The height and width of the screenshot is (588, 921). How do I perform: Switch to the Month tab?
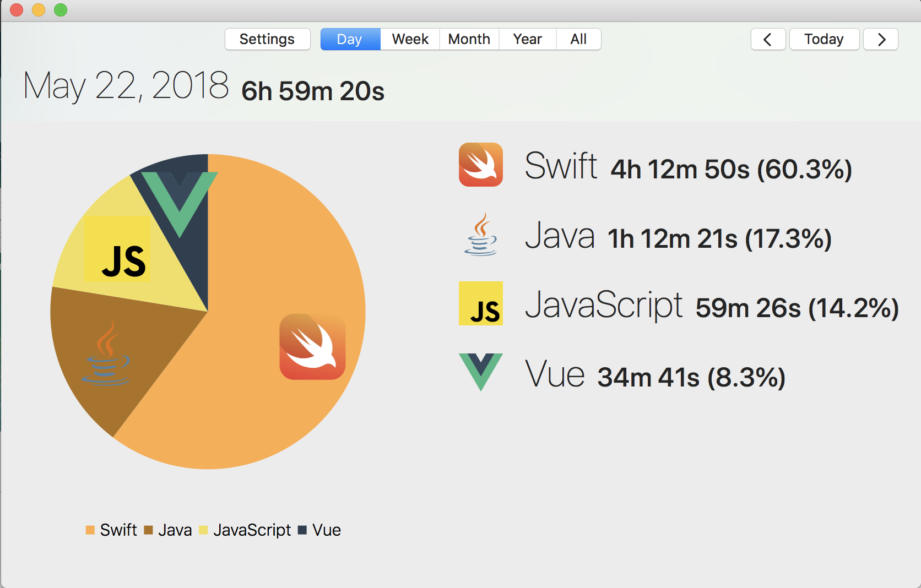click(469, 39)
